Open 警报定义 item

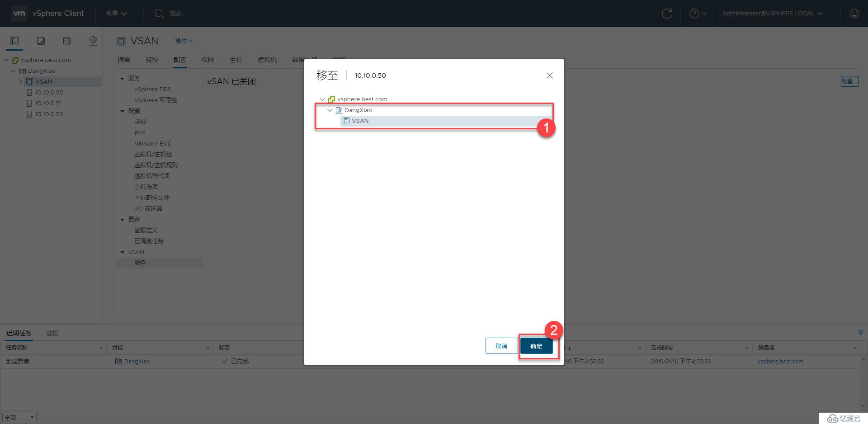[146, 230]
